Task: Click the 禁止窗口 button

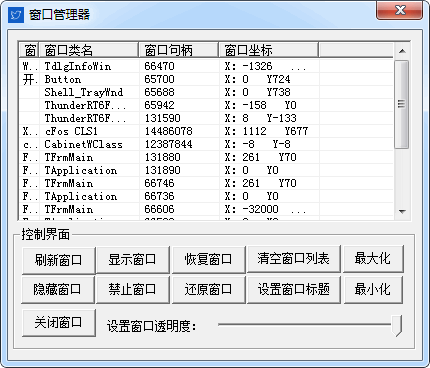Action: click(133, 289)
